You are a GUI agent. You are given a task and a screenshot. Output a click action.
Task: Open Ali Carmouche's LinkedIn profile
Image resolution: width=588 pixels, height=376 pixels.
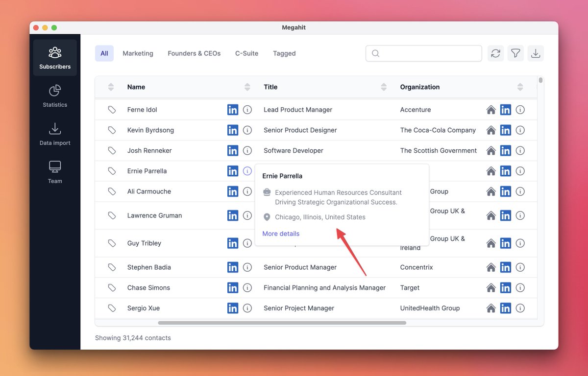(x=233, y=191)
